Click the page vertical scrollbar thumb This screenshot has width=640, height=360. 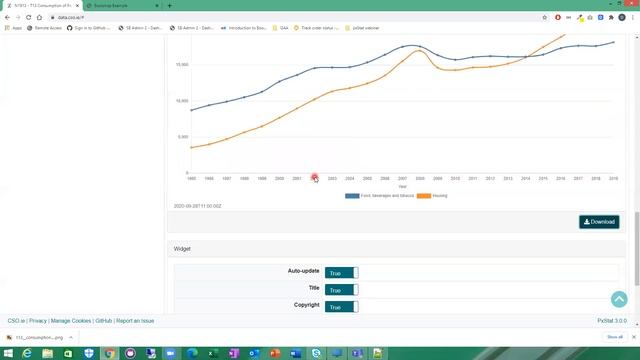pyautogui.click(x=637, y=249)
